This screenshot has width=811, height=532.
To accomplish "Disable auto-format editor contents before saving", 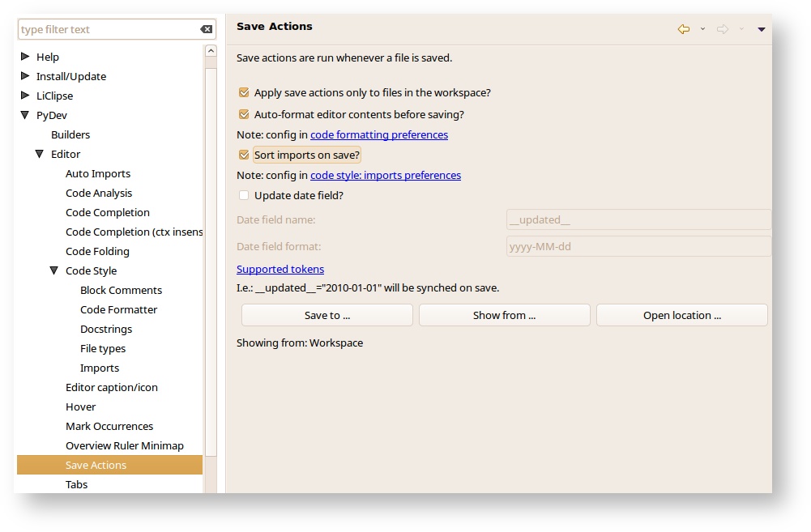I will 244,115.
